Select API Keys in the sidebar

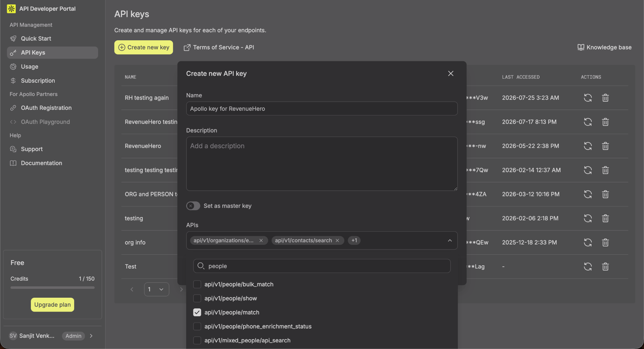pyautogui.click(x=52, y=53)
